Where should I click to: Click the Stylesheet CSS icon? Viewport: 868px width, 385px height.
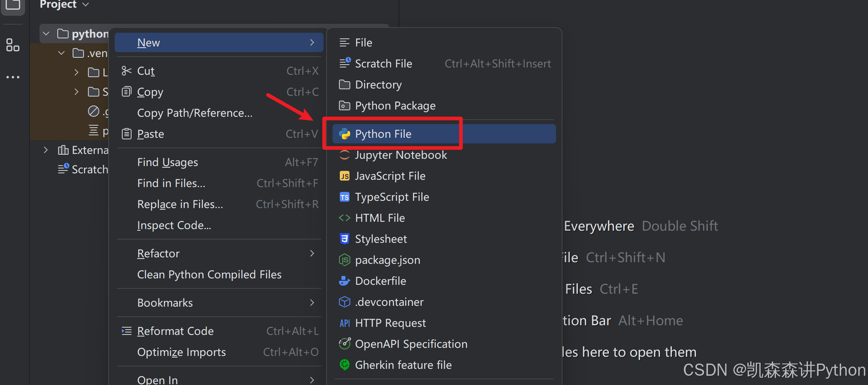(345, 239)
